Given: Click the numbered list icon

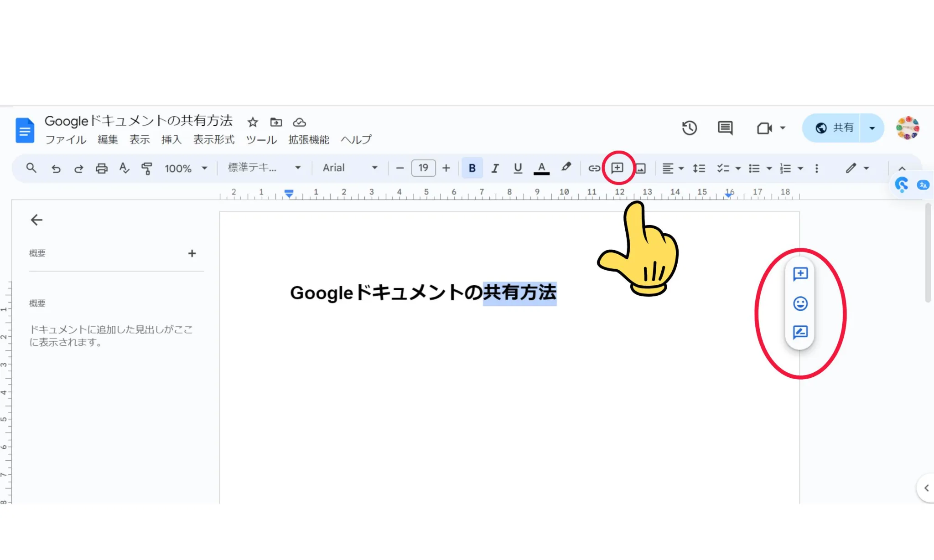Looking at the screenshot, I should pos(785,169).
